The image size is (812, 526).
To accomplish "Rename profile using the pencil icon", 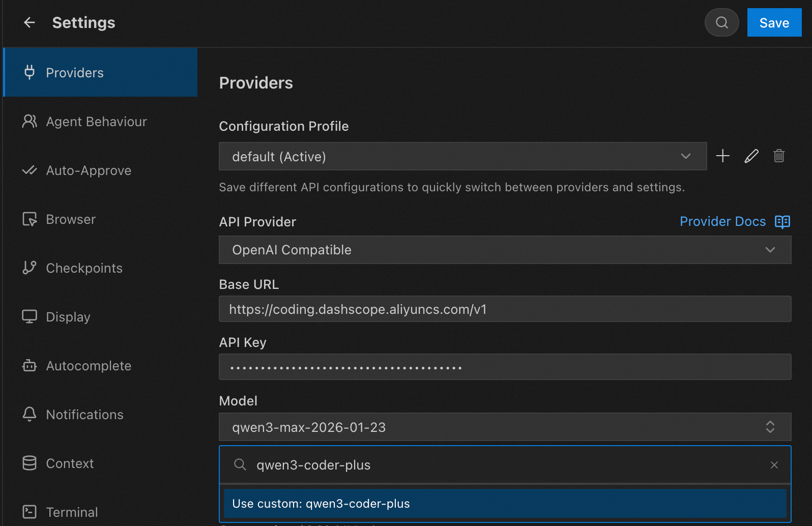I will click(x=751, y=156).
